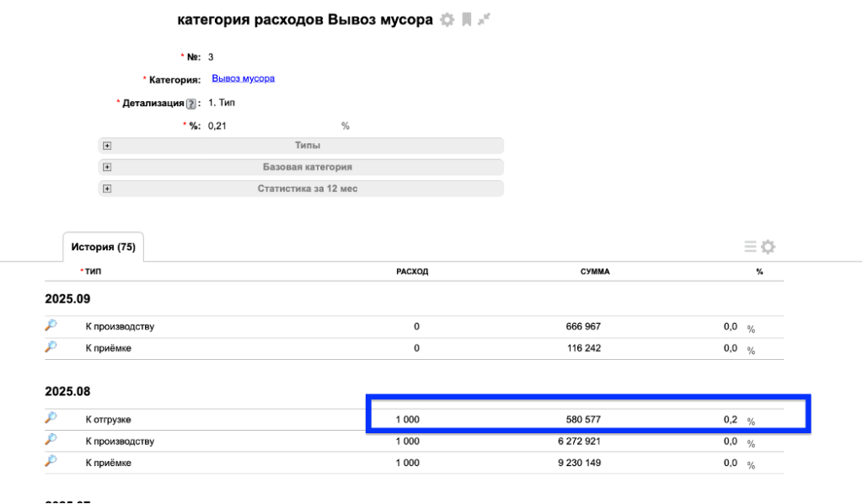Open settings gear next to page title
This screenshot has height=504, width=863.
(x=447, y=19)
